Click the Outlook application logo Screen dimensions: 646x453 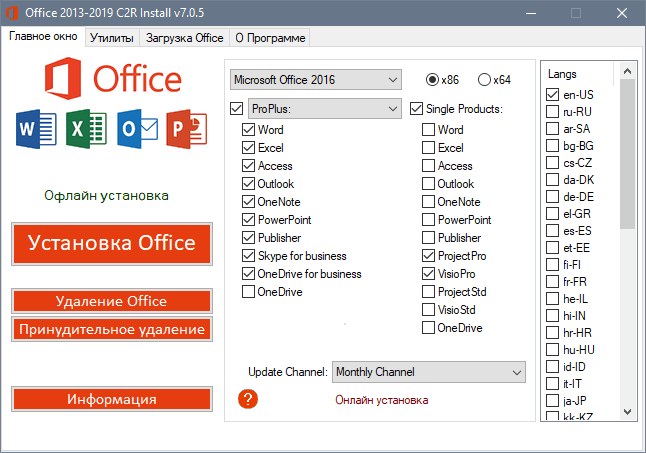click(137, 129)
